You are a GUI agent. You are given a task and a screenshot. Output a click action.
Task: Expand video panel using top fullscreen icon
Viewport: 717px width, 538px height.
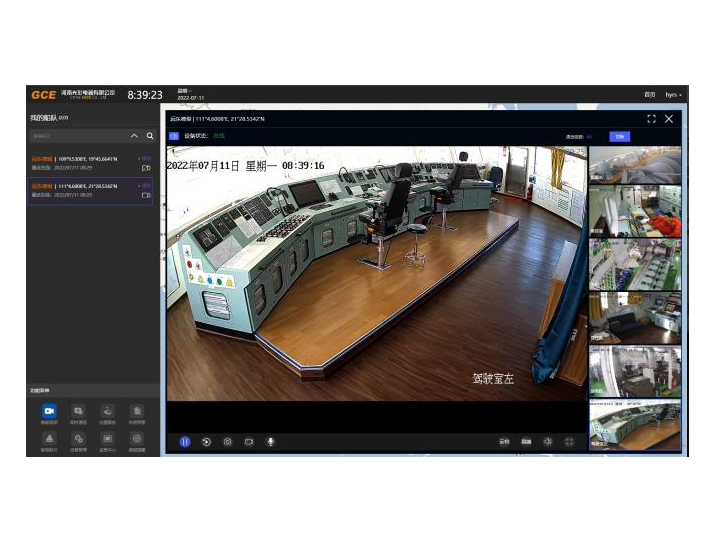tap(652, 118)
